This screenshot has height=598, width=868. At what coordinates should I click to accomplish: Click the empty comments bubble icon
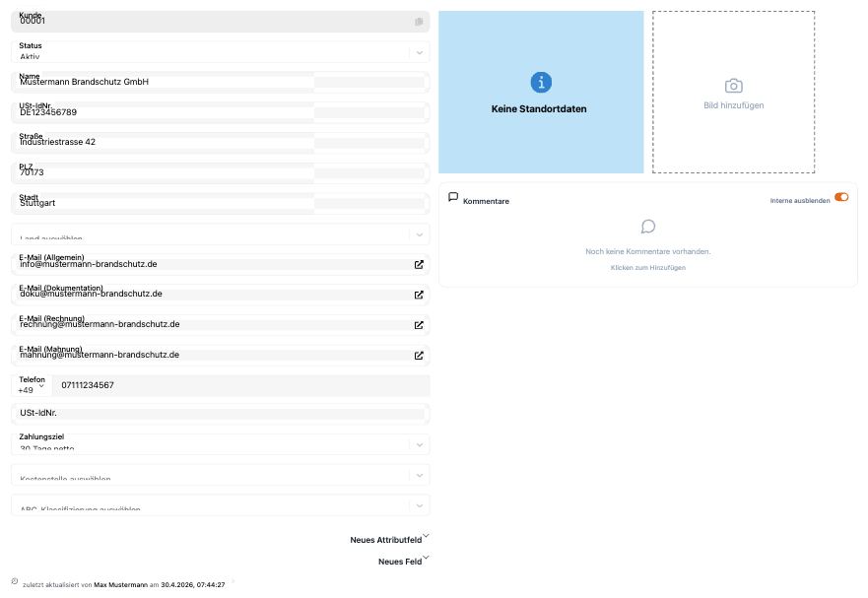[648, 227]
